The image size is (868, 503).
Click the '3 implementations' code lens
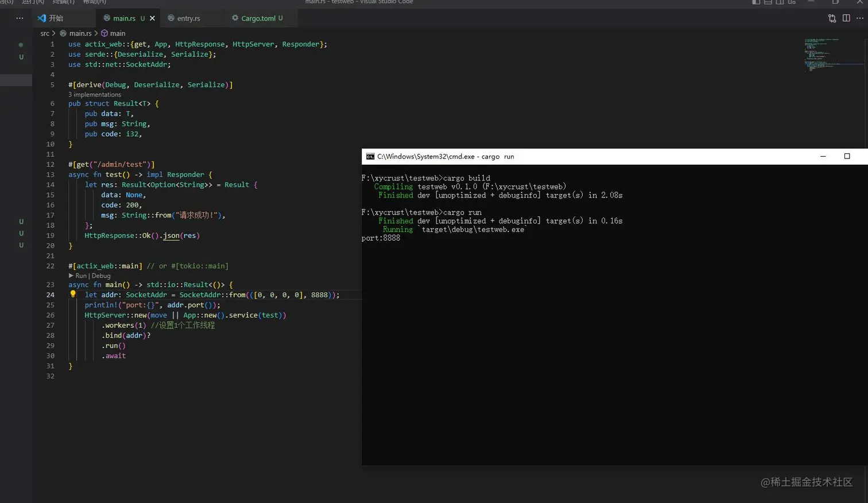pos(95,95)
